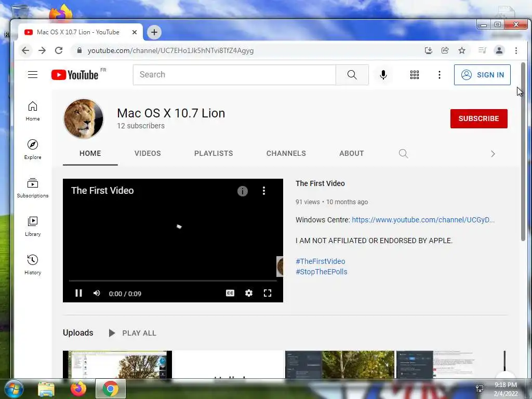This screenshot has width=532, height=399.
Task: Click the SIGN IN button
Action: click(x=482, y=75)
